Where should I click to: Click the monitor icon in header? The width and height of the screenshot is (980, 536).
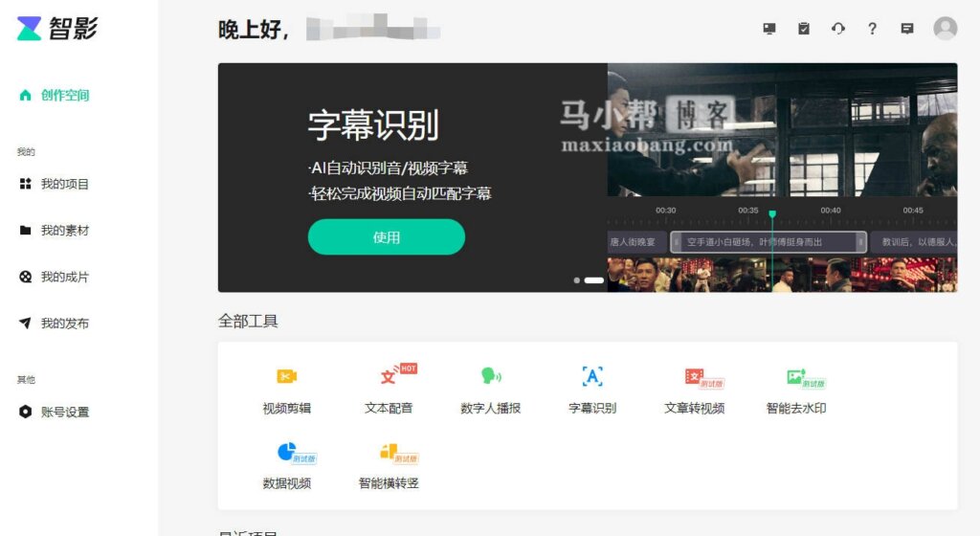click(x=769, y=28)
